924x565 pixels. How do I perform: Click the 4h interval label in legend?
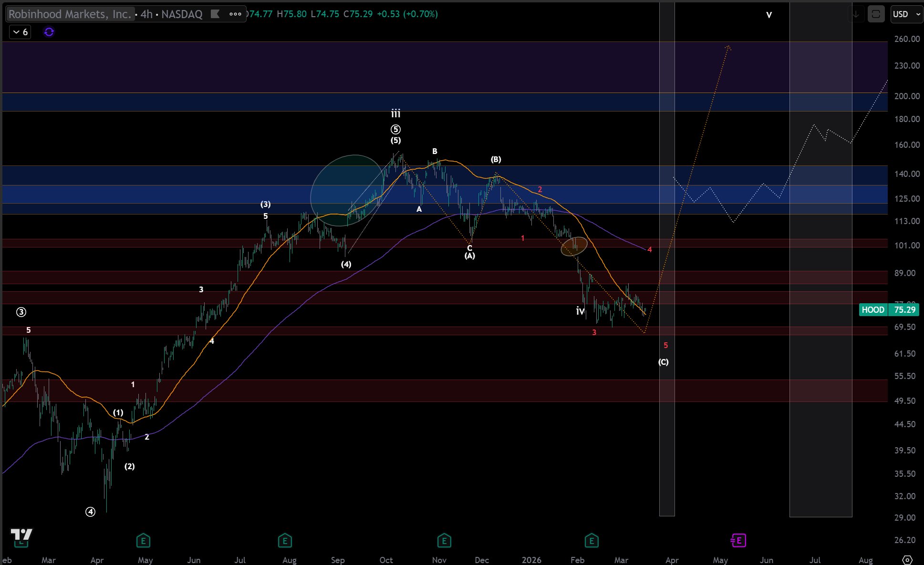(x=146, y=14)
